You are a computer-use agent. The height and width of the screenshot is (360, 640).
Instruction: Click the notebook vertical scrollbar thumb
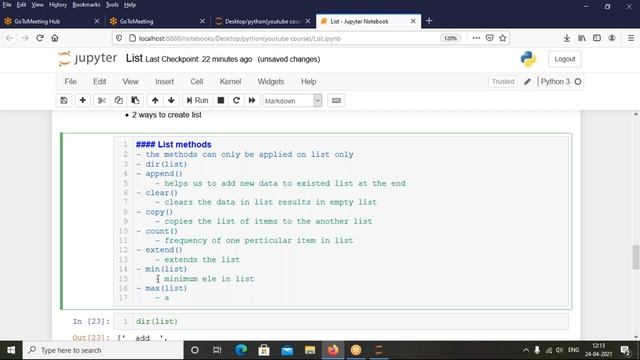pos(636,257)
